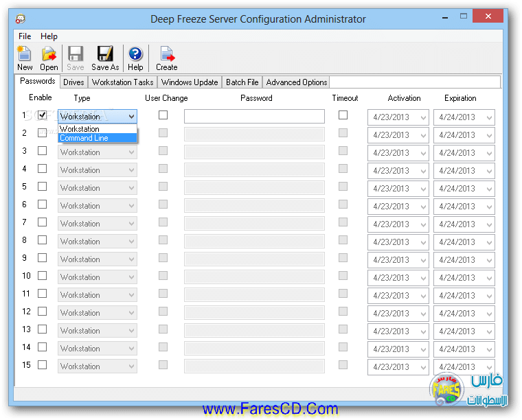Image resolution: width=522 pixels, height=420 pixels.
Task: Open row 5 Expiration date dropdown
Action: click(x=489, y=189)
